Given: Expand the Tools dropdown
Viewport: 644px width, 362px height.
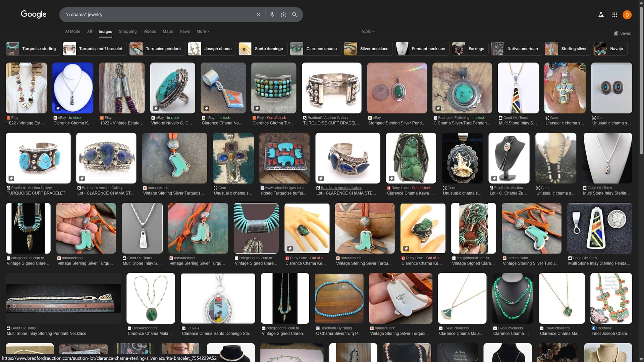Looking at the screenshot, I should pos(367,31).
